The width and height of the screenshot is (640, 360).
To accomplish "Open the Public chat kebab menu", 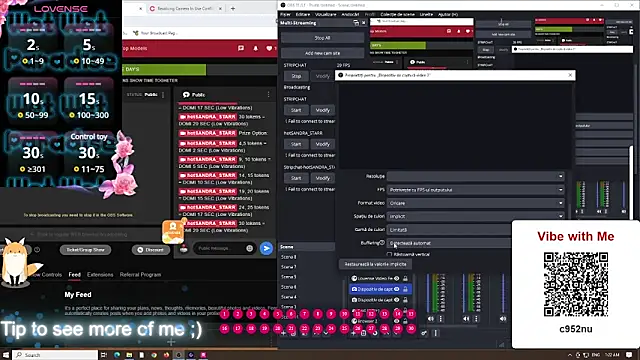I will [x=268, y=95].
